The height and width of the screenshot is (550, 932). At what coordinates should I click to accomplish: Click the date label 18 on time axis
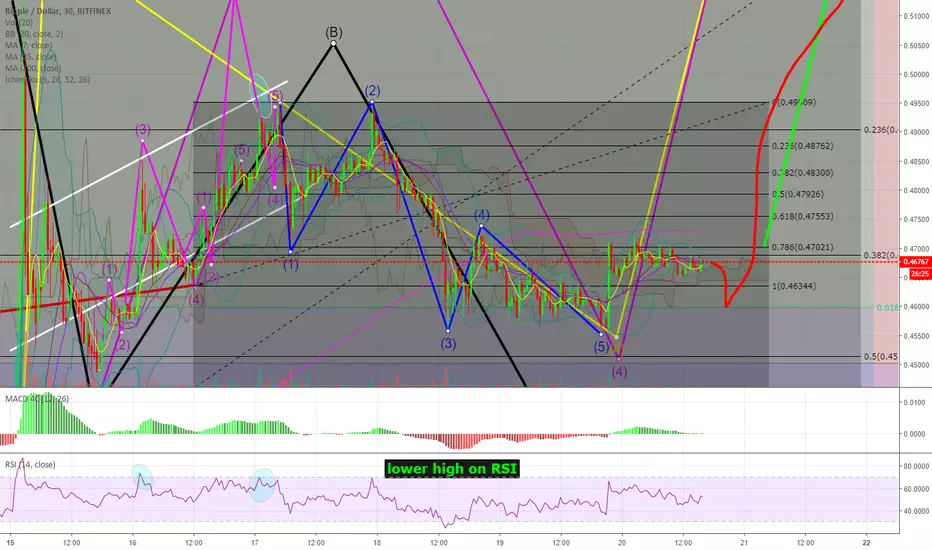coord(377,542)
